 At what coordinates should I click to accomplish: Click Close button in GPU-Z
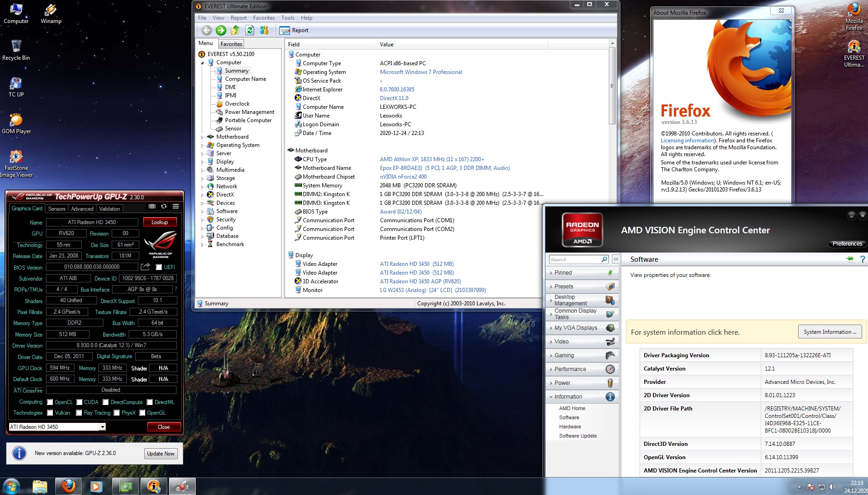point(164,427)
